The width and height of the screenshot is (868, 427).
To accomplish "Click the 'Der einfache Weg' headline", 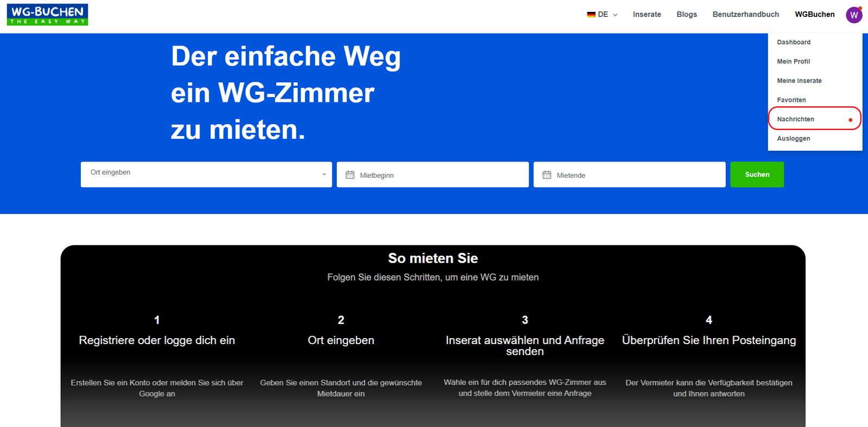I will [286, 56].
